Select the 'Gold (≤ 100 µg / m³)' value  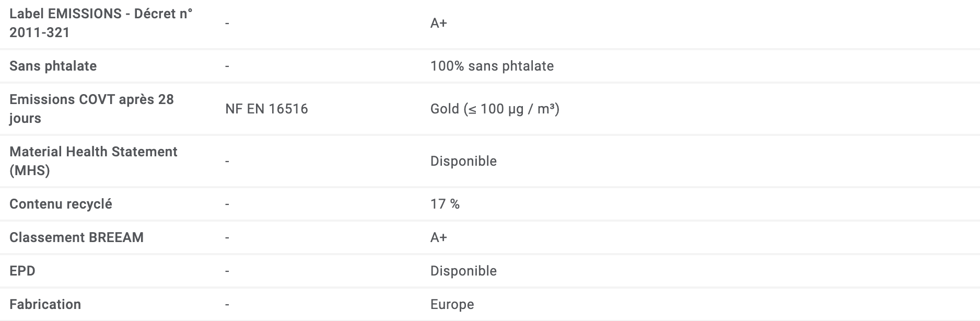tap(495, 109)
